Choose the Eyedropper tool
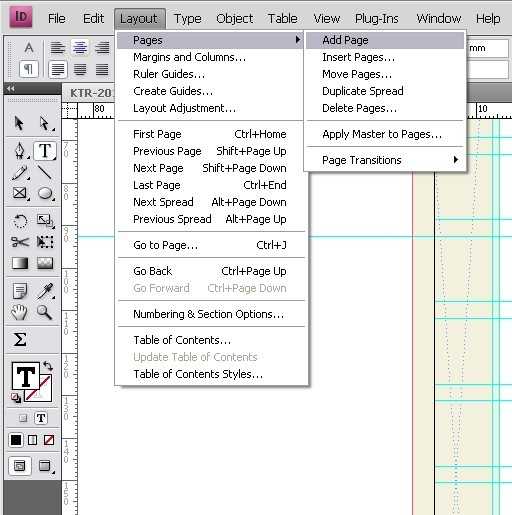This screenshot has width=512, height=515. point(46,291)
